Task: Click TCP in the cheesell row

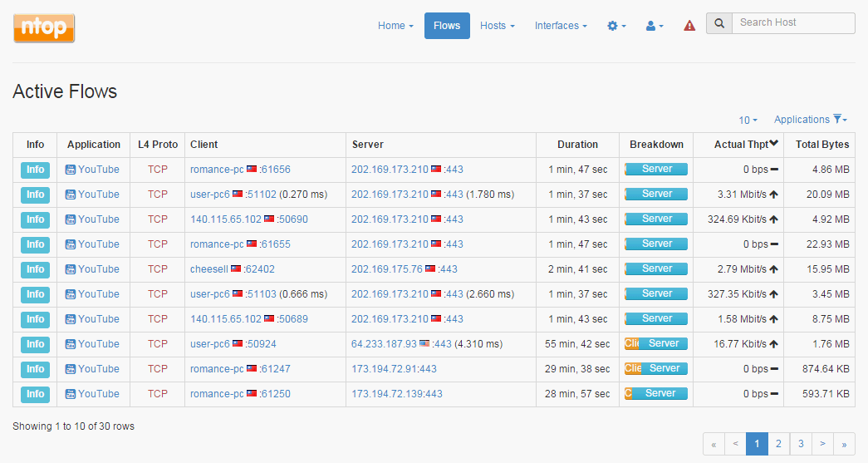Action: pyautogui.click(x=157, y=269)
